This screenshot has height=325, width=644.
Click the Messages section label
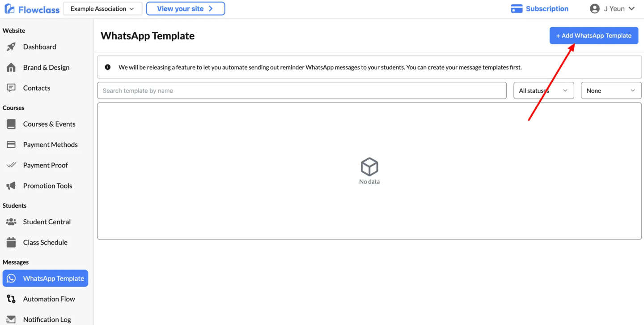pyautogui.click(x=16, y=262)
